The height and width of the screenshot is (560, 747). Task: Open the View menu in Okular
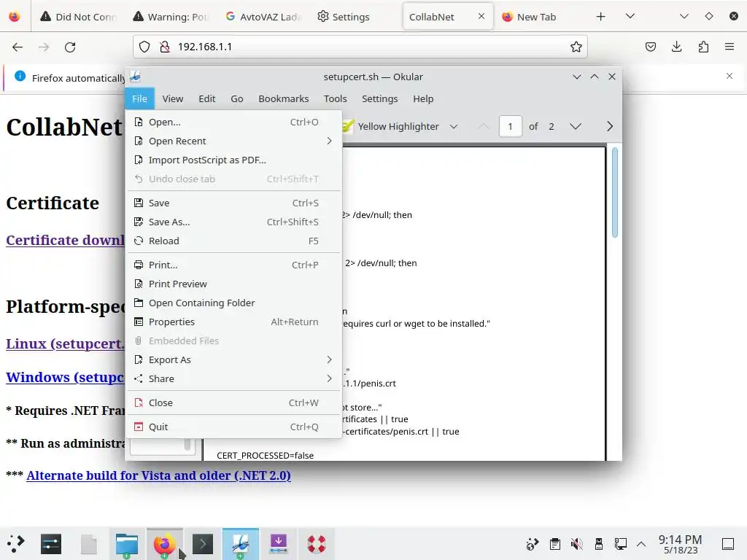(172, 98)
